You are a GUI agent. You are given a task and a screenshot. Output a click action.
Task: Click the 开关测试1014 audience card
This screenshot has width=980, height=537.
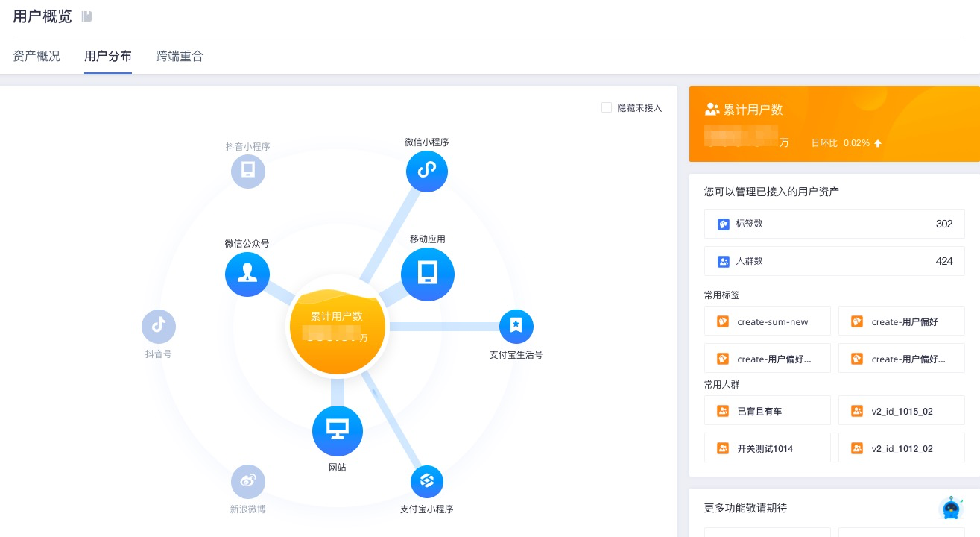[768, 448]
